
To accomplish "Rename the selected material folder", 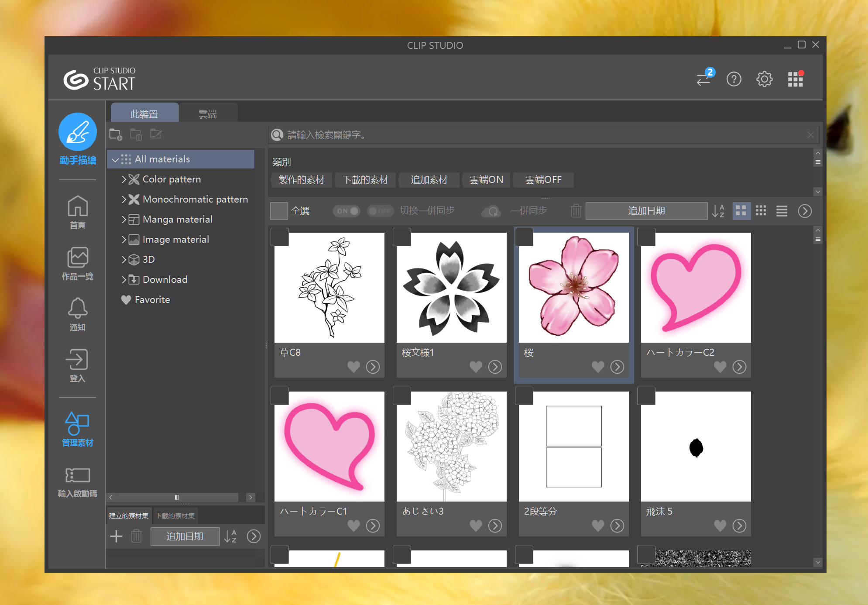I will [x=156, y=134].
